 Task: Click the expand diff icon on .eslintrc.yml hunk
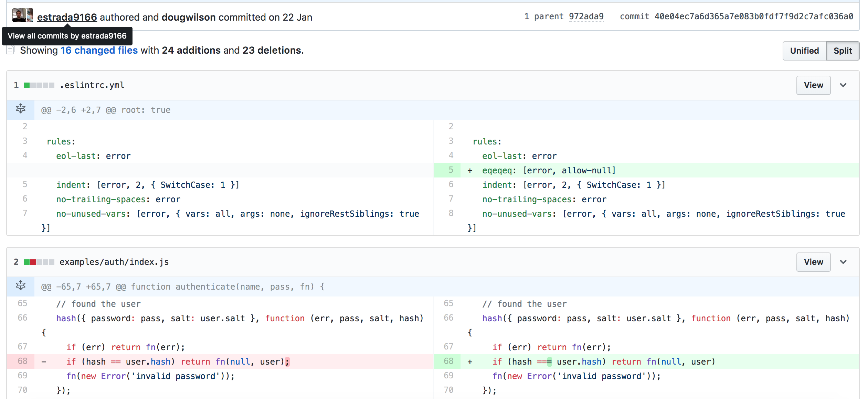(x=21, y=109)
